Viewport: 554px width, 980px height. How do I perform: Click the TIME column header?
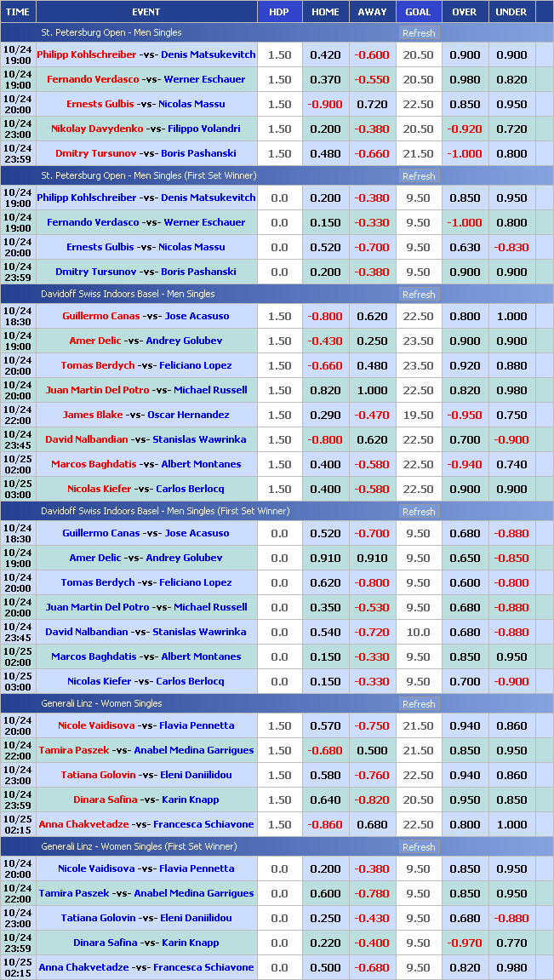tap(18, 12)
